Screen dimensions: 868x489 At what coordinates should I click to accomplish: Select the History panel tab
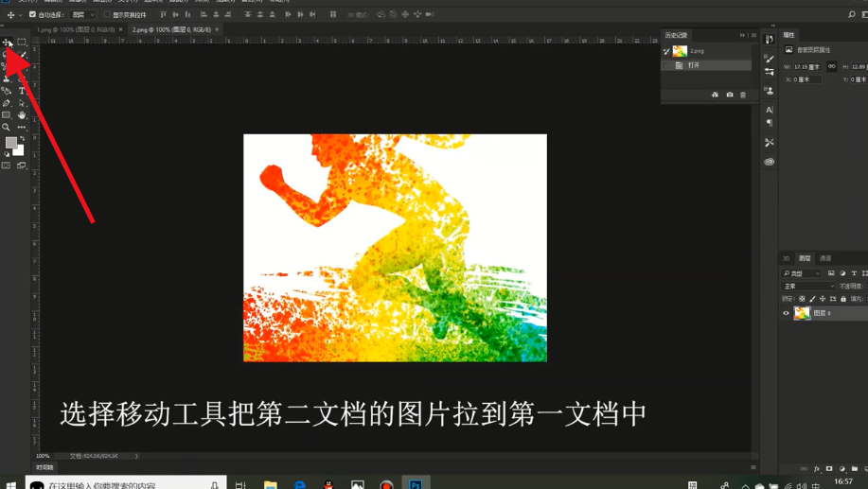coord(676,35)
